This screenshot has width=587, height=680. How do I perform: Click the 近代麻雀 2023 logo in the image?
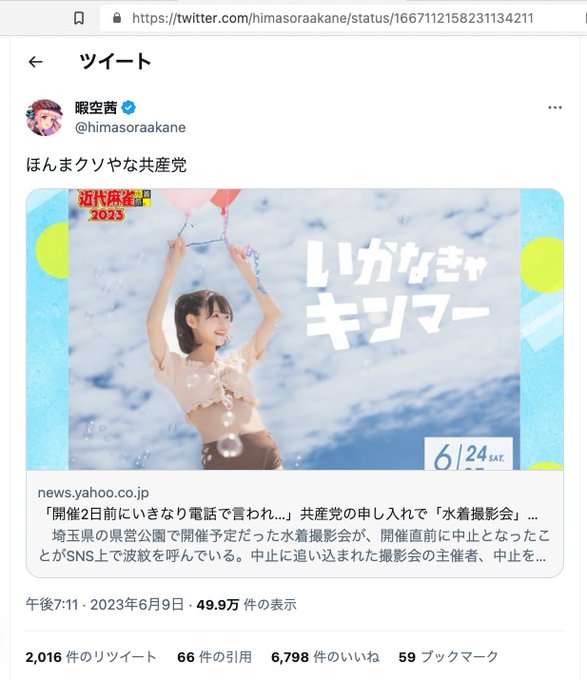pyautogui.click(x=114, y=205)
